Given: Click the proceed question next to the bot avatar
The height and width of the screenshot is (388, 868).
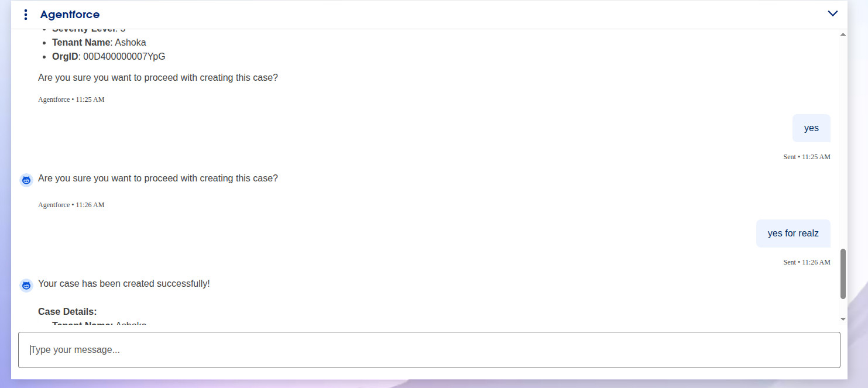Looking at the screenshot, I should click(x=158, y=178).
